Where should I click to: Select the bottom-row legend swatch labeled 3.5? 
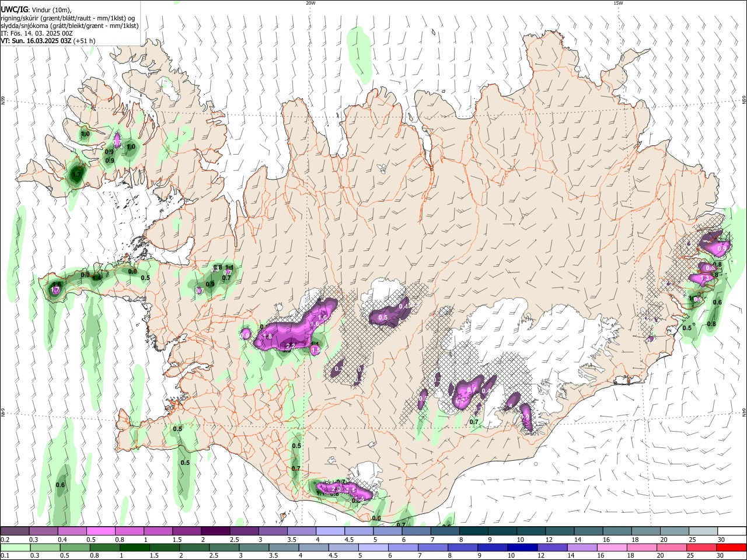point(284,547)
